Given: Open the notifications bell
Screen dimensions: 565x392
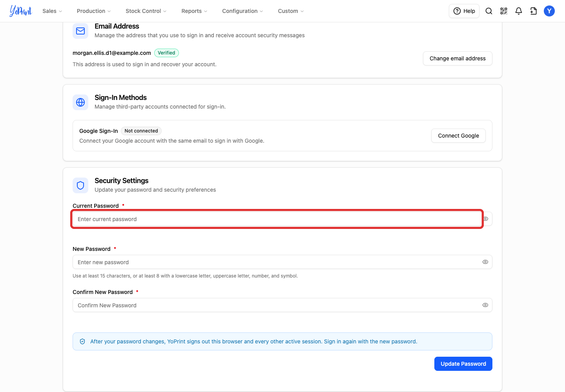Looking at the screenshot, I should 519,11.
